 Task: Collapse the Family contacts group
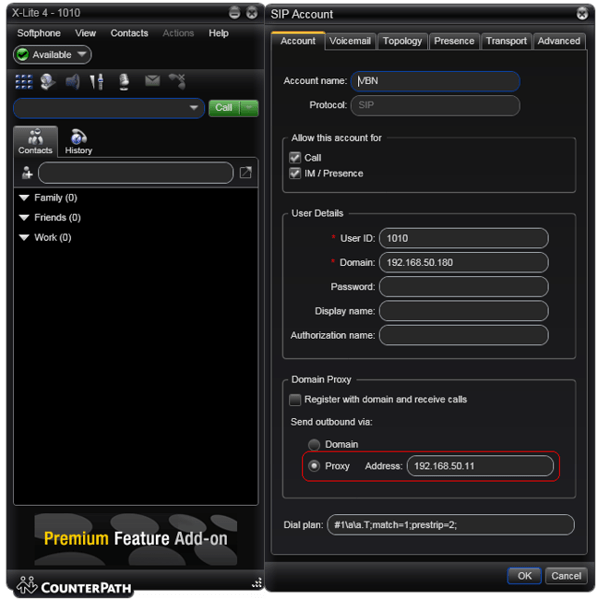click(x=24, y=198)
